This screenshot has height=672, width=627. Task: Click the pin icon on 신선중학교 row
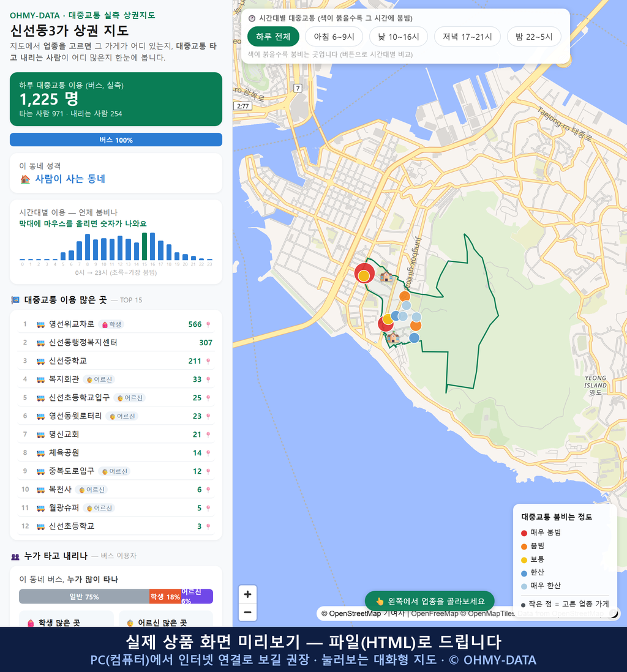pos(208,361)
